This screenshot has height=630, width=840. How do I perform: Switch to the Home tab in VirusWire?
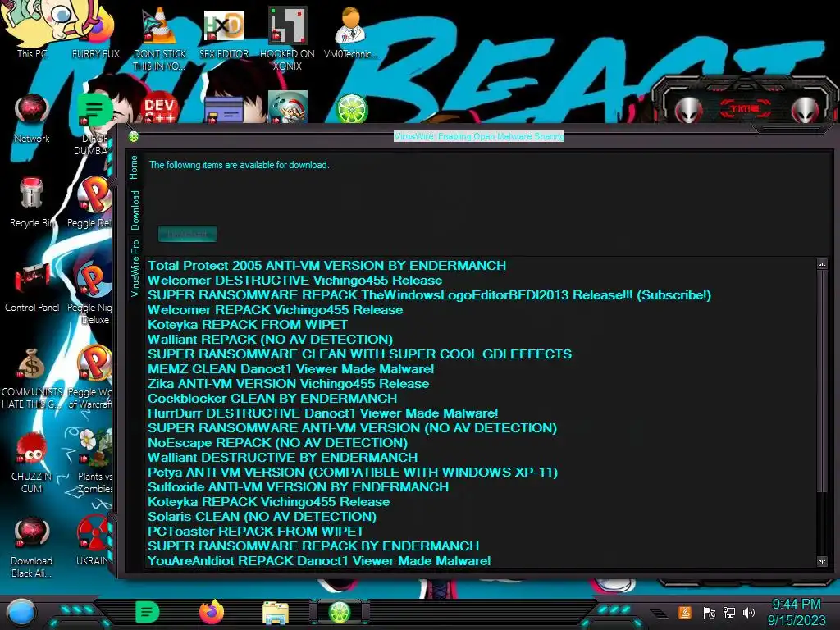(134, 167)
